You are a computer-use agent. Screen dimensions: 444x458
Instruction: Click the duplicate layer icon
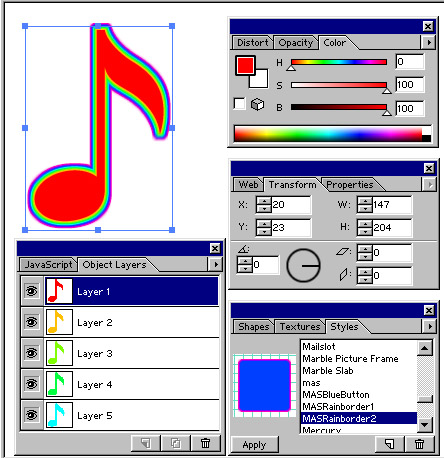tap(176, 443)
